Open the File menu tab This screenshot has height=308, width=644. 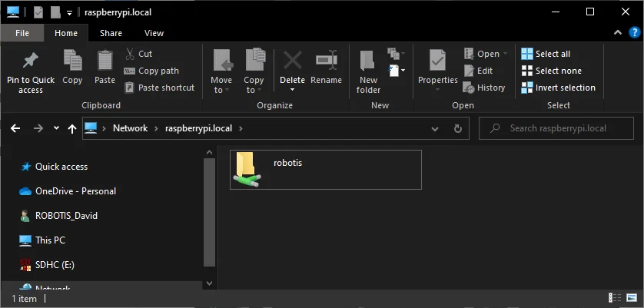coord(22,33)
